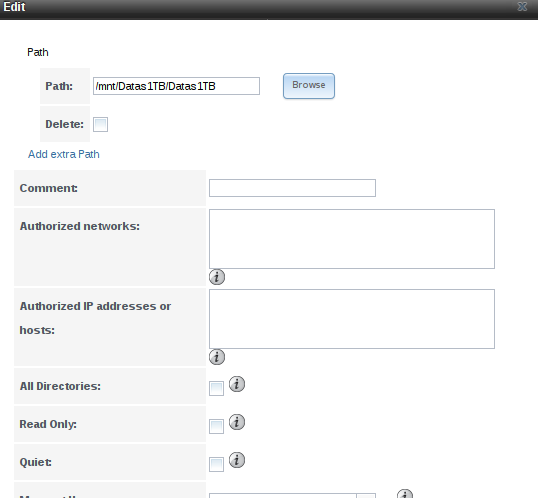Check the Quiet option checkbox
Screen dimensions: 538x498
[x=217, y=465]
